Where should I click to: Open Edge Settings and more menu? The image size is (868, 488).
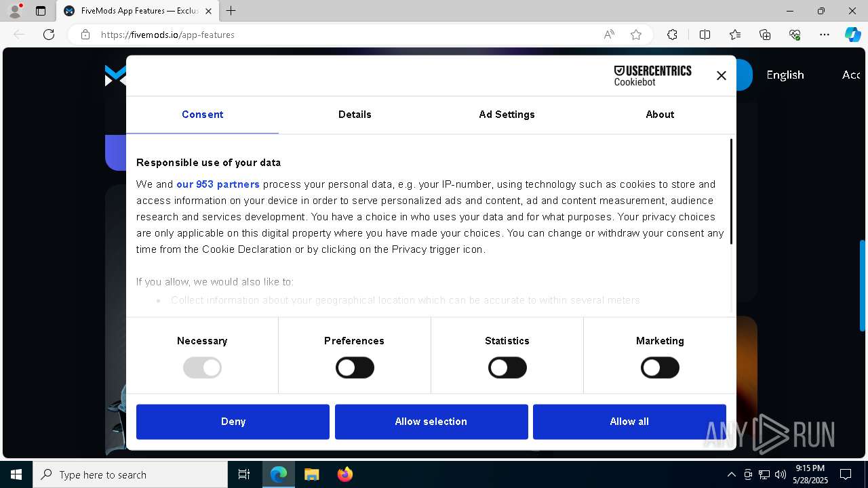click(x=825, y=35)
